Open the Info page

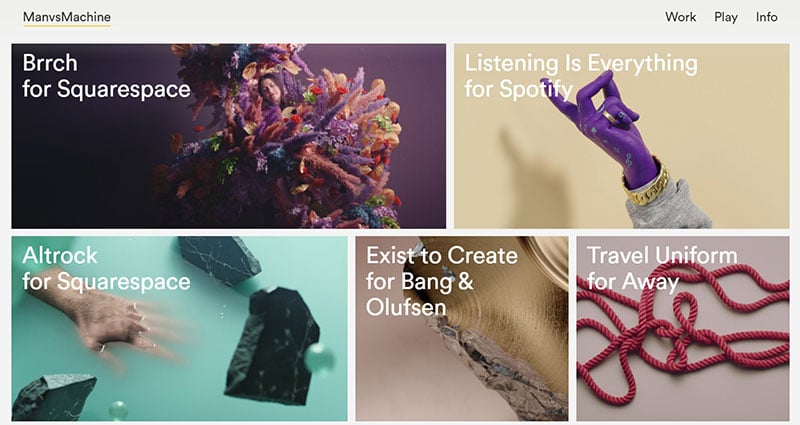766,17
